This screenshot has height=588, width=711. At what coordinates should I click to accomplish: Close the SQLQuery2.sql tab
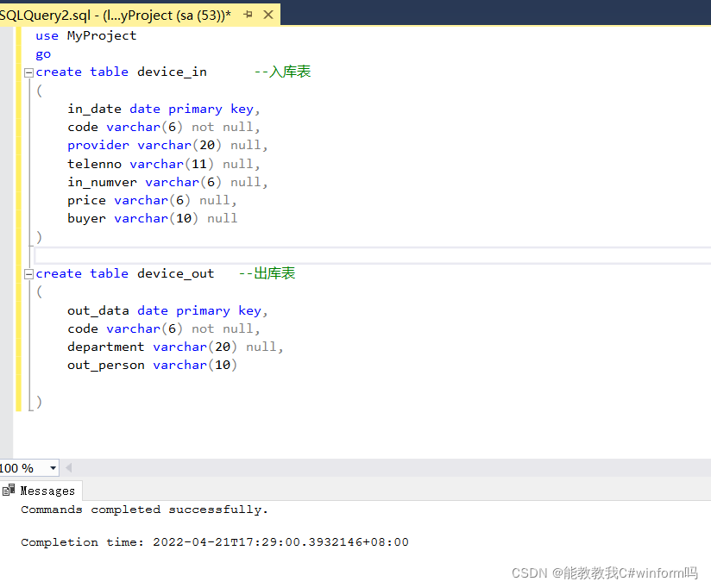(x=268, y=15)
